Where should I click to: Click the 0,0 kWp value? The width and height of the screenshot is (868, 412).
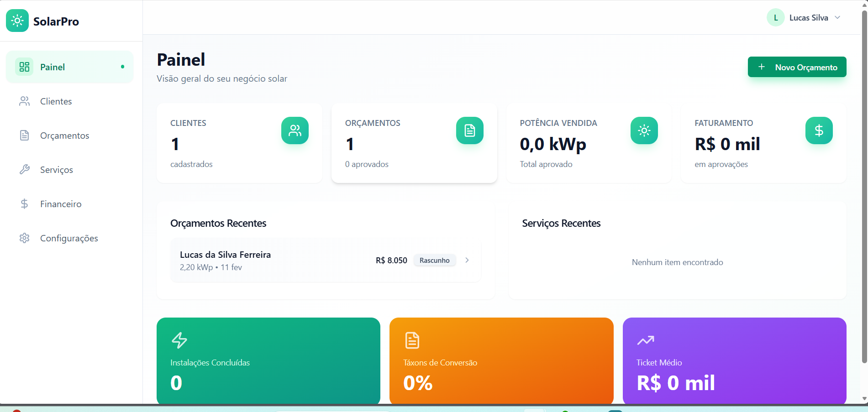coord(553,144)
